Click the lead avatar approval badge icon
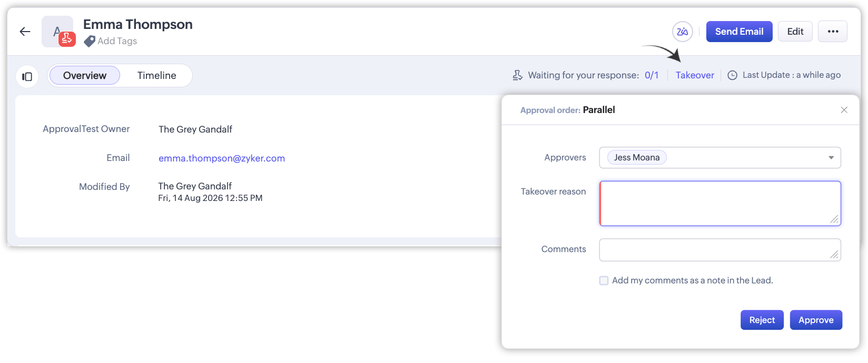The width and height of the screenshot is (868, 363). coord(67,38)
